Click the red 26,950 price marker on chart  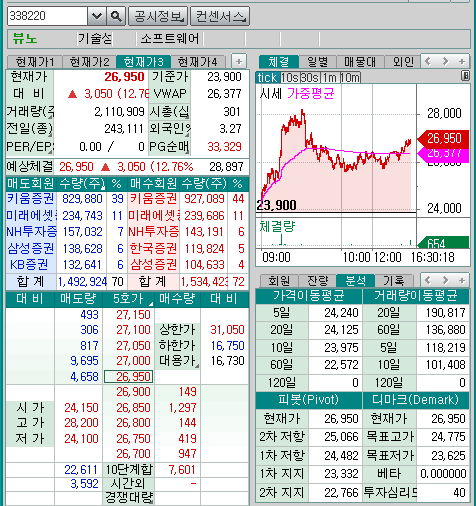444,138
